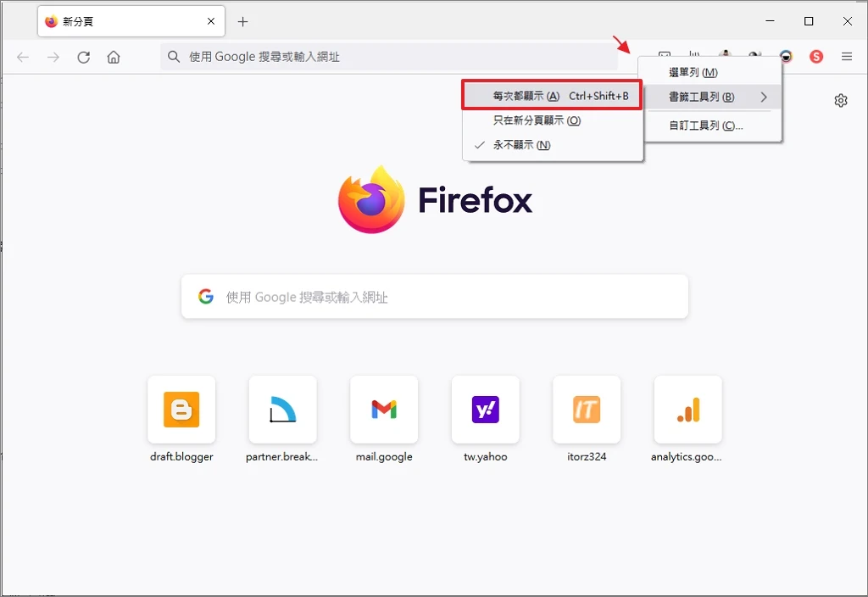The height and width of the screenshot is (597, 868).
Task: Click the itorz324 label text
Action: (x=587, y=457)
